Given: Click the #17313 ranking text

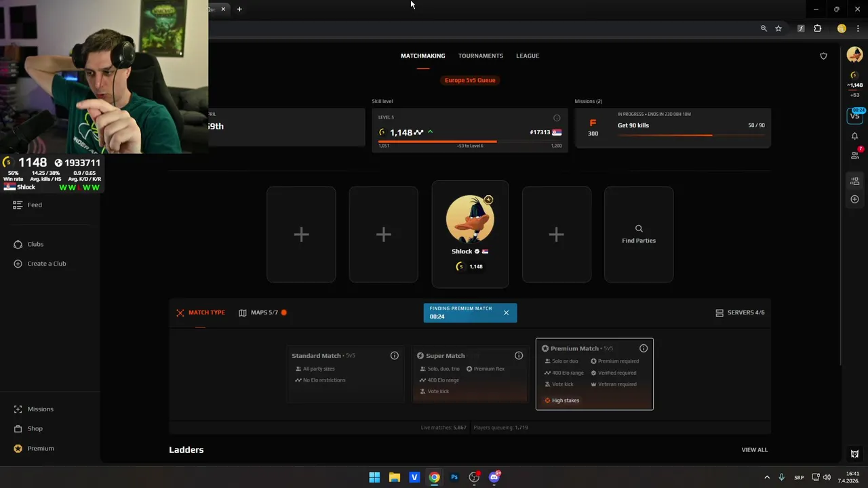Looking at the screenshot, I should (x=540, y=132).
